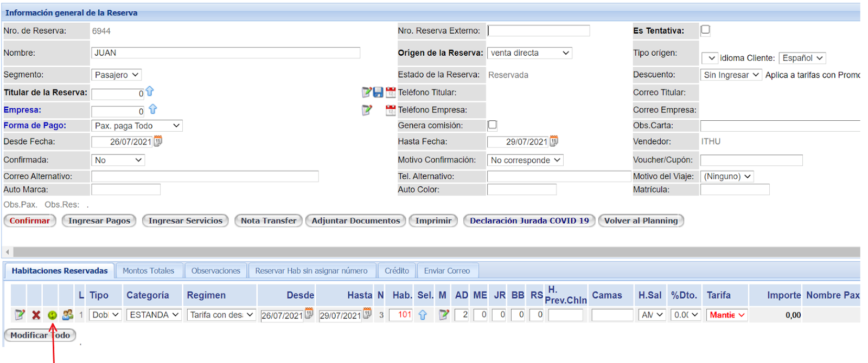Open calendar next to room Hasta 29/07/2021
Viewport: 868px width, 363px height.
pos(367,313)
